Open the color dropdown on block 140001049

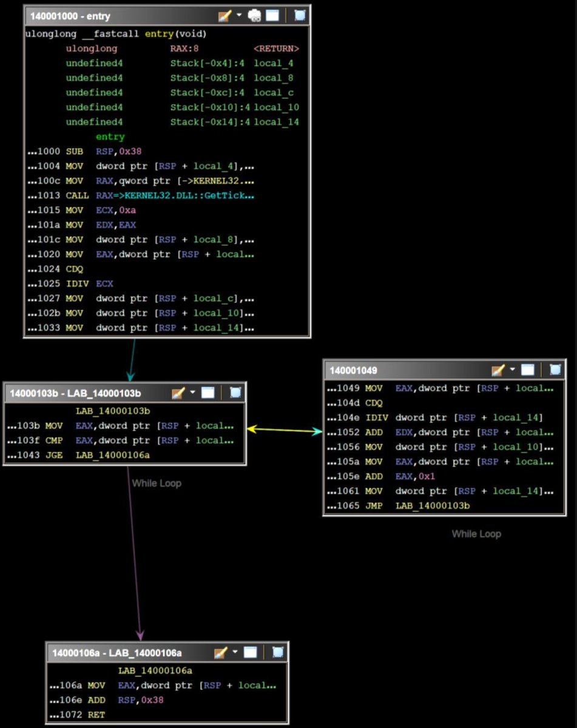[511, 369]
